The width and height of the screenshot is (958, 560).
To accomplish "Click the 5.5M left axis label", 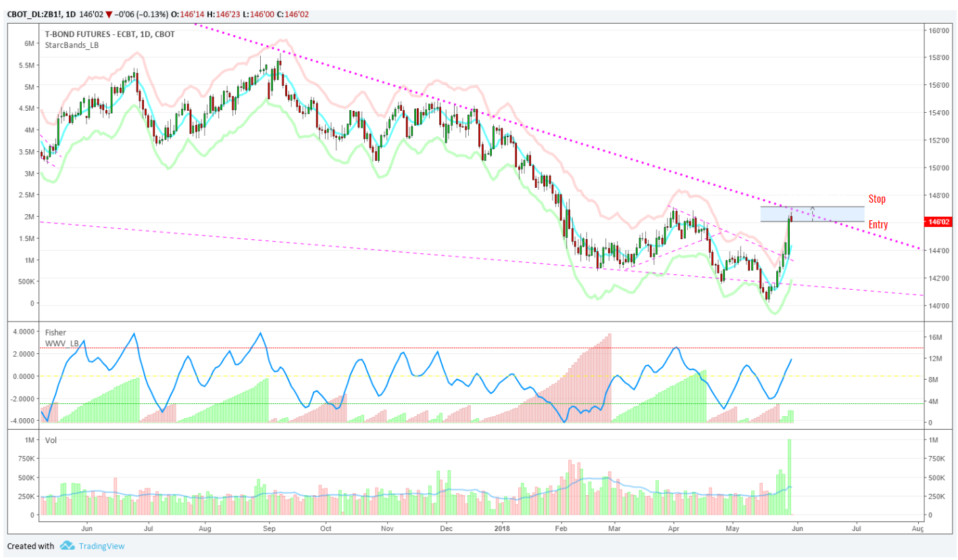I will point(26,65).
